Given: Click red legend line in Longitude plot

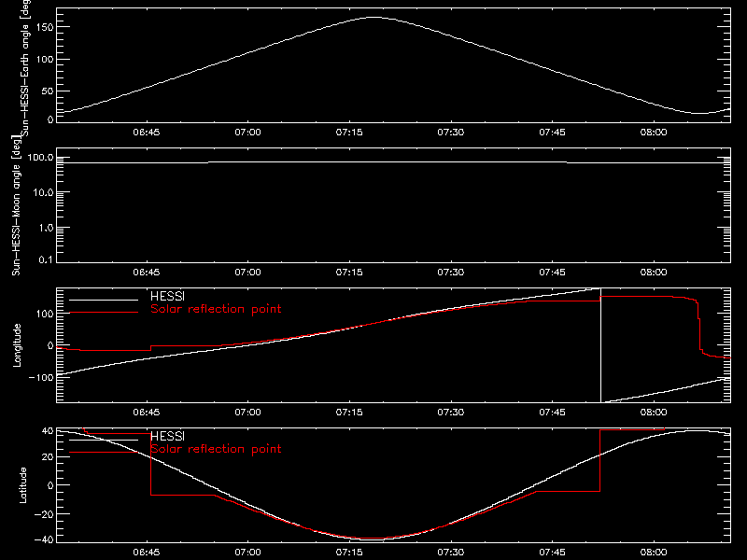Looking at the screenshot, I should [x=104, y=313].
